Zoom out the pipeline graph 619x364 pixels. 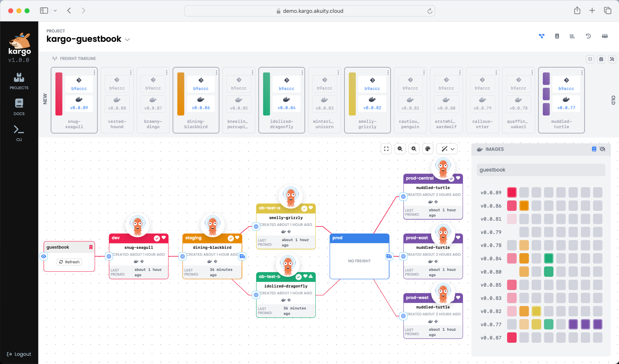[x=400, y=149]
